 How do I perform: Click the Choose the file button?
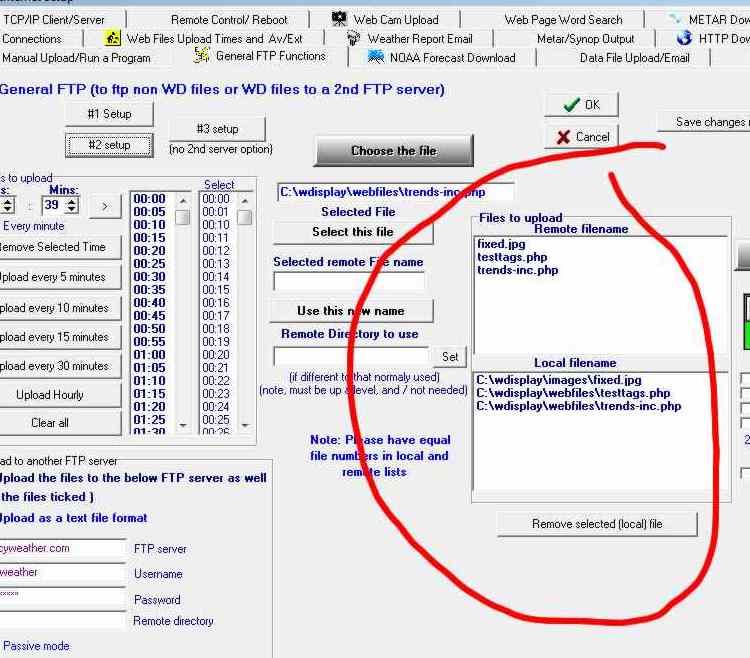(394, 151)
